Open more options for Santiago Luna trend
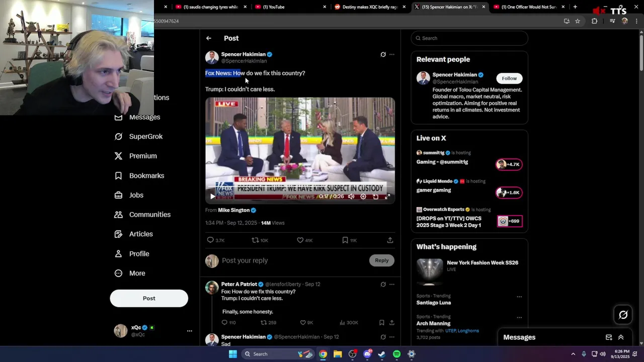 [x=519, y=297]
